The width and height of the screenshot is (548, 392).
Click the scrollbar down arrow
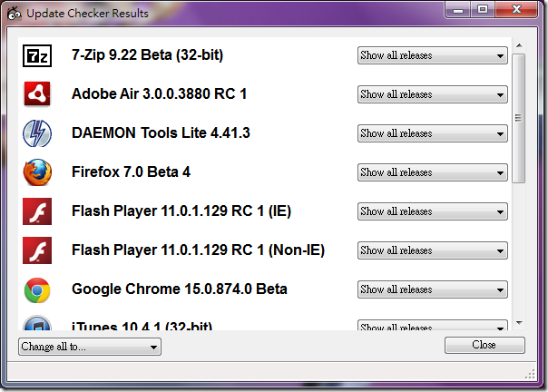(519, 323)
